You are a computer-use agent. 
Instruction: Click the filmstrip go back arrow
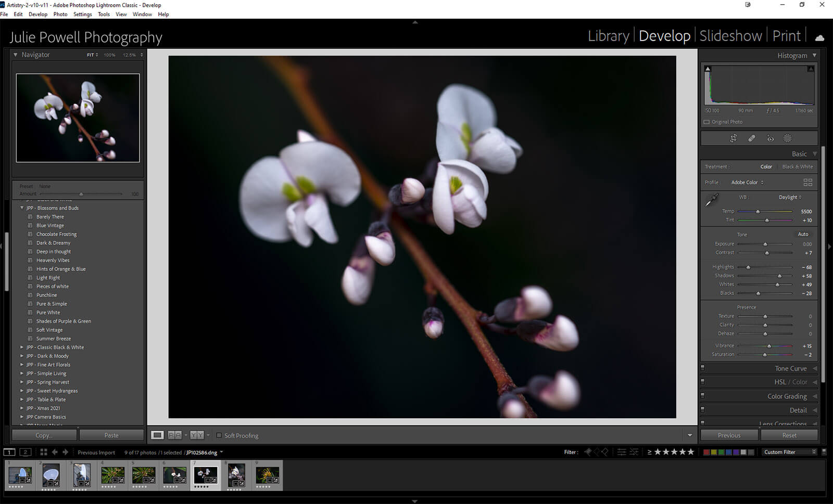(x=55, y=452)
